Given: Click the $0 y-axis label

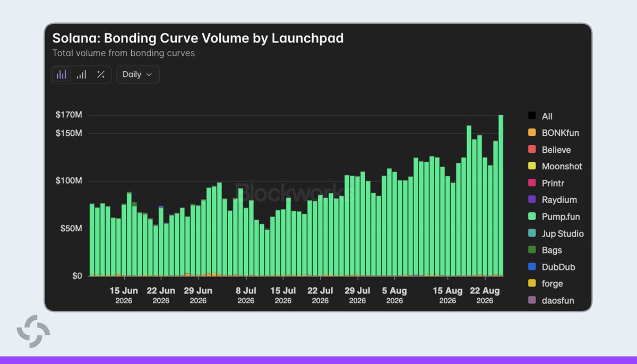Looking at the screenshot, I should pos(76,276).
